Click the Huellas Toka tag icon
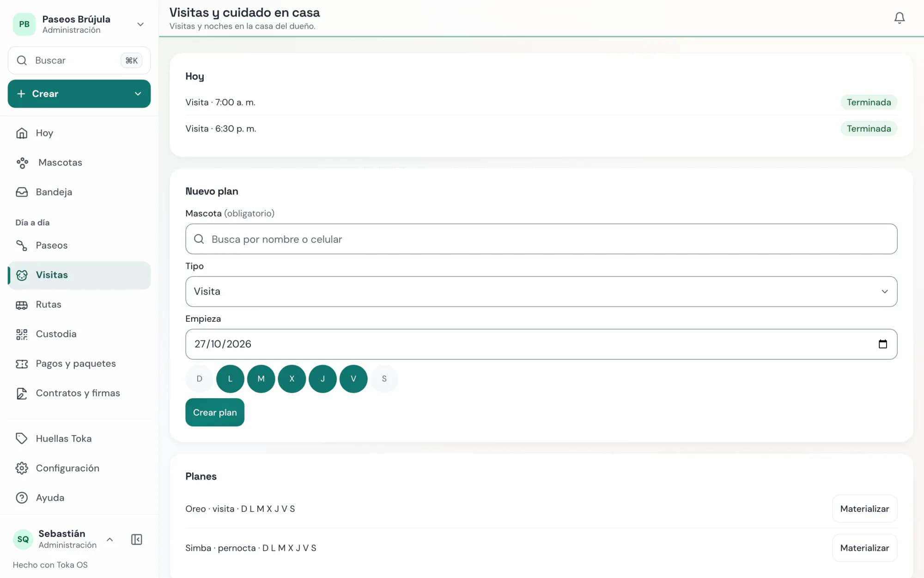The width and height of the screenshot is (924, 578). 22,438
